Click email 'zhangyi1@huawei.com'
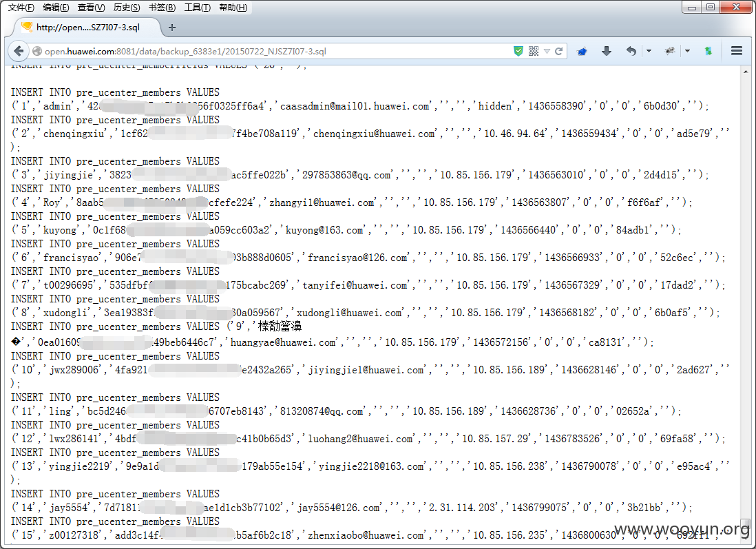The height and width of the screenshot is (549, 756). (x=322, y=203)
